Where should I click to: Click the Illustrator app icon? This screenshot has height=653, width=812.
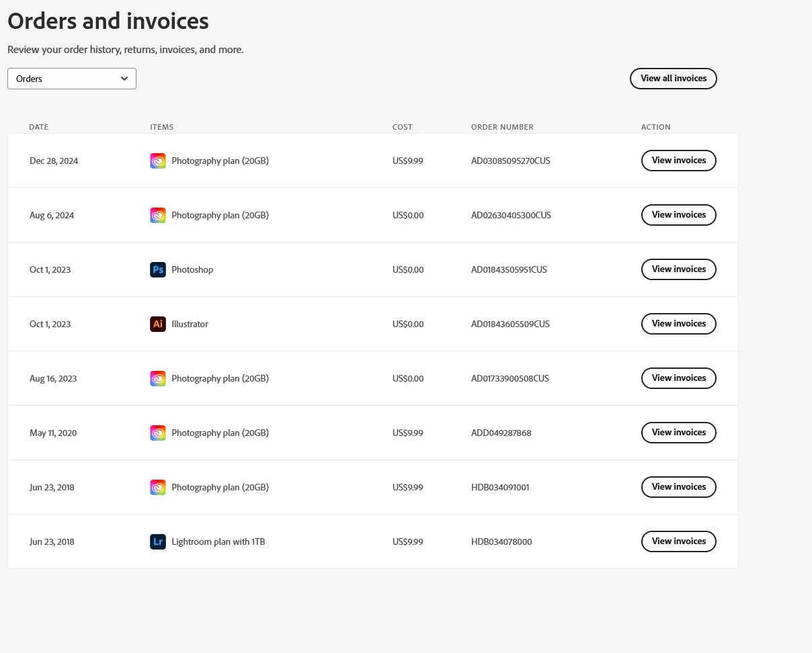pyautogui.click(x=158, y=324)
